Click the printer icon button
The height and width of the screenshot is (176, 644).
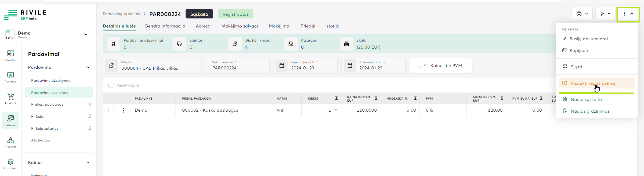point(582,14)
